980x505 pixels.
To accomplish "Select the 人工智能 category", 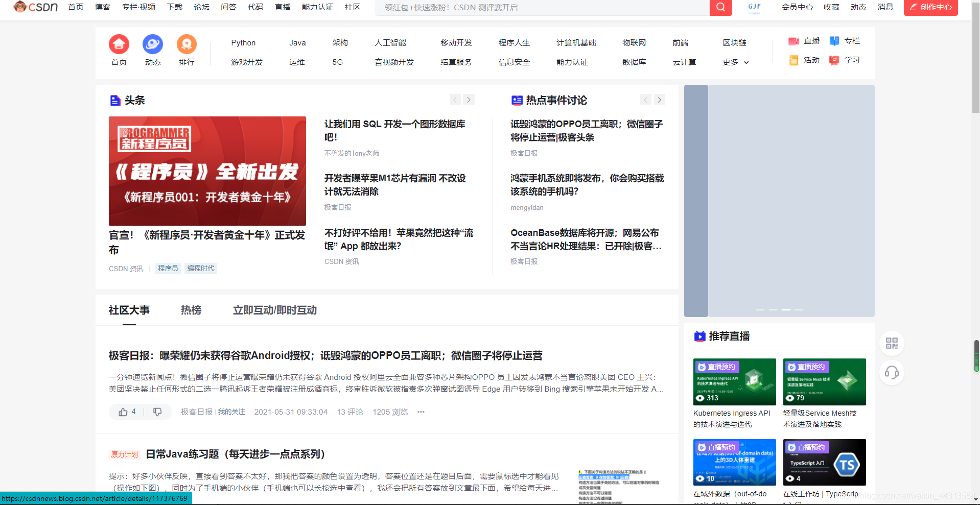I will (390, 43).
